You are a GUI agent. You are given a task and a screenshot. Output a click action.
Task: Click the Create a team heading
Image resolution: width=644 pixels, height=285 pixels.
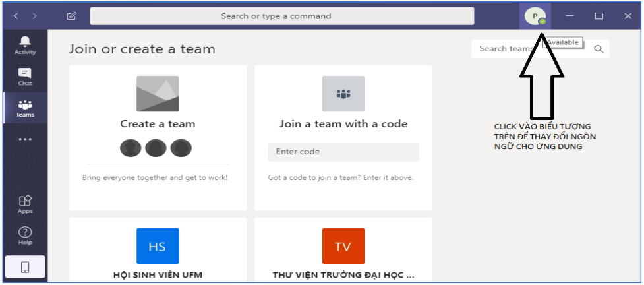158,123
